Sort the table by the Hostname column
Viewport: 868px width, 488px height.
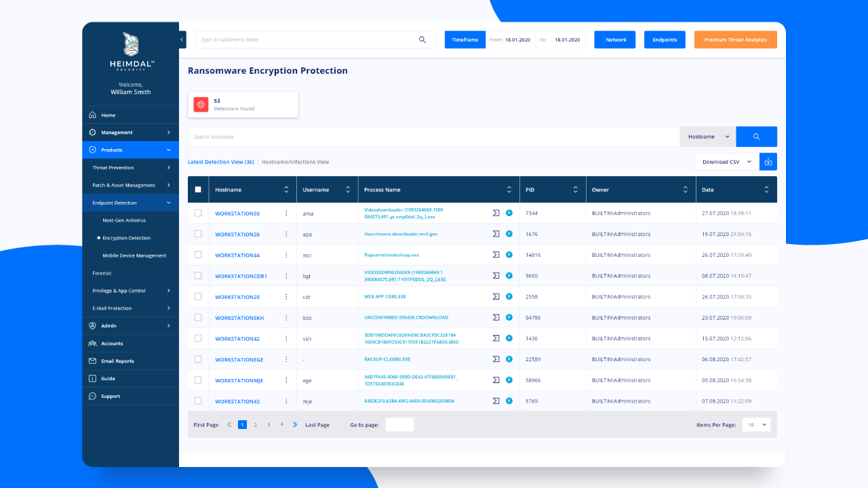point(286,190)
